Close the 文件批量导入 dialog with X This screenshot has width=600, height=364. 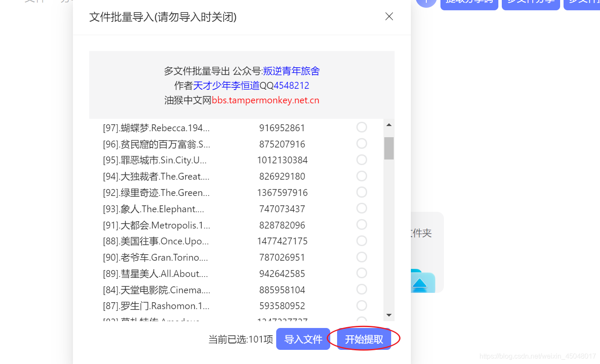(389, 17)
